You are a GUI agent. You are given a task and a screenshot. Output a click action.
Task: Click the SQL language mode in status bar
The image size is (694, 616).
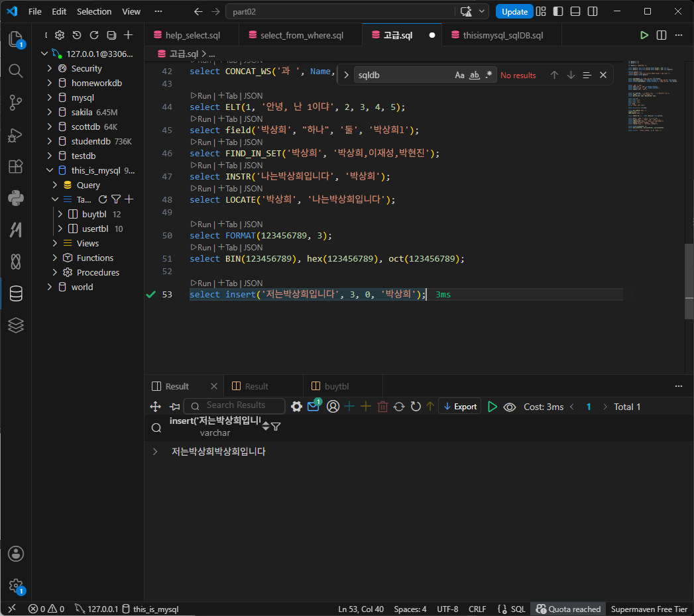pos(518,609)
